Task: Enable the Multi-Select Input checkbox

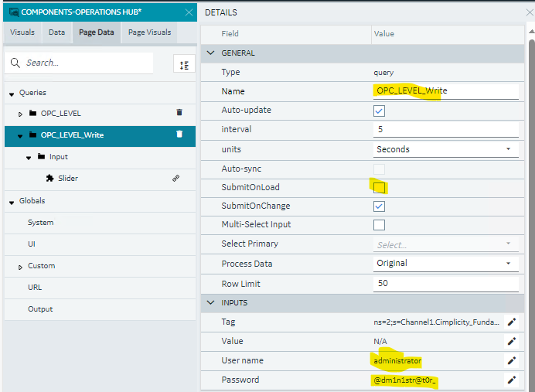Action: click(x=379, y=225)
